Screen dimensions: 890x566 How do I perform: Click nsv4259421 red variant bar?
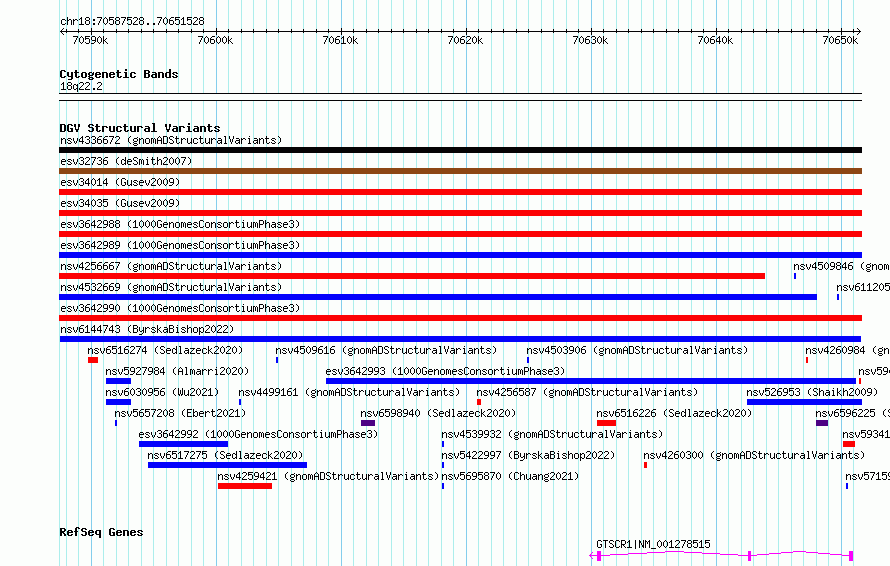tap(245, 486)
